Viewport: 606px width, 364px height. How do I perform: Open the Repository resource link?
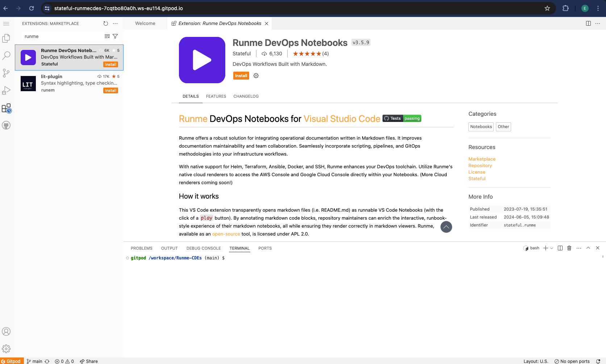click(x=480, y=166)
